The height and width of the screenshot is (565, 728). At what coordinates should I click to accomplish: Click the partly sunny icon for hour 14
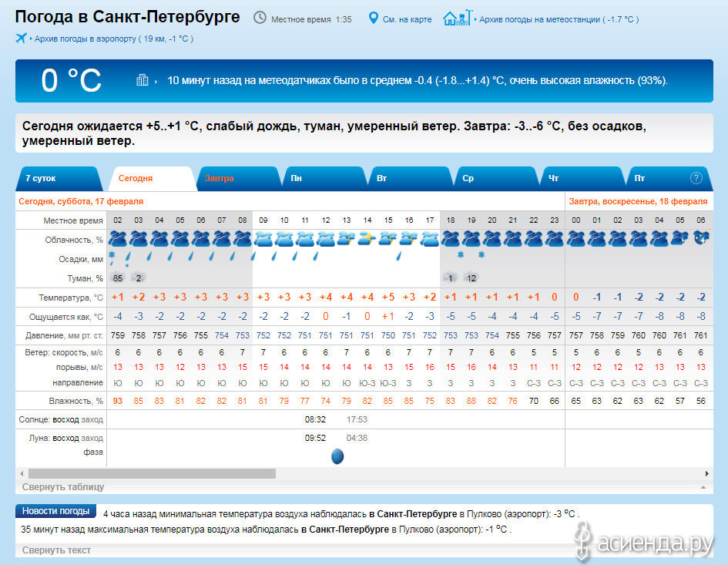(x=367, y=239)
